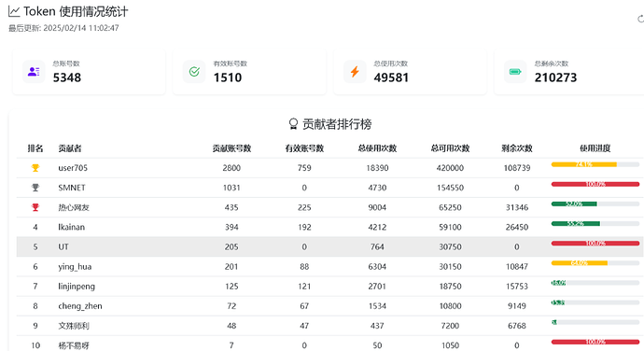Select contributor name 热心网友
This screenshot has width=644, height=351.
pyautogui.click(x=74, y=207)
